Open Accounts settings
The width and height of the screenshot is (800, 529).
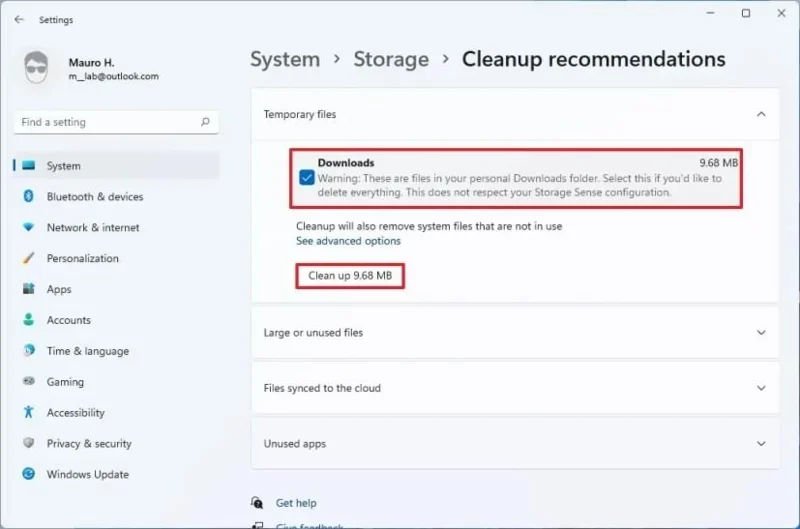[117, 320]
